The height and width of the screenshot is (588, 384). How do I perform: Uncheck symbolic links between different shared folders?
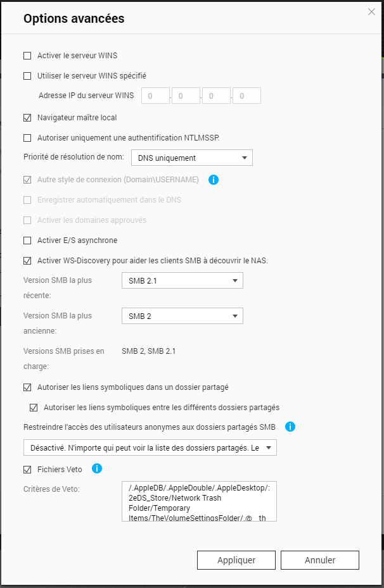click(x=34, y=408)
